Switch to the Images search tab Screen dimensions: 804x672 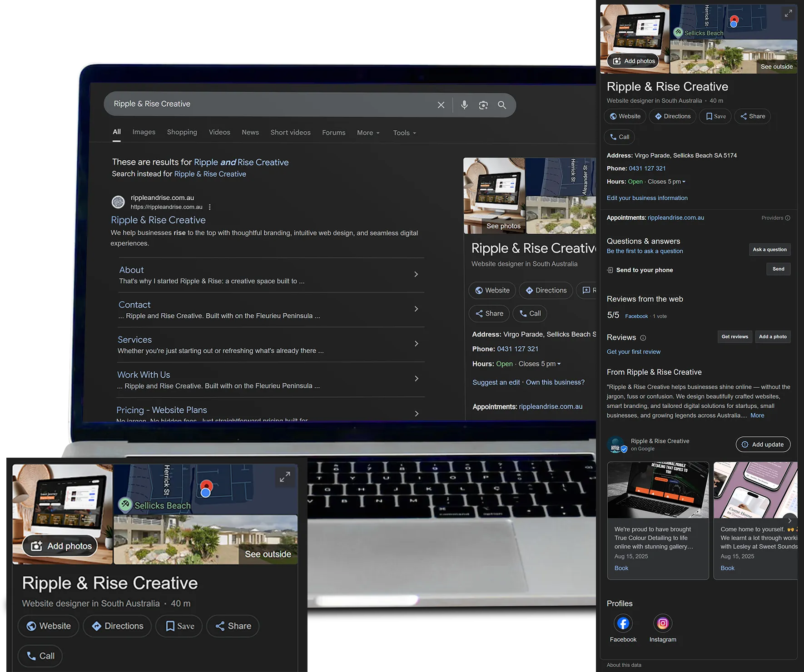tap(144, 132)
